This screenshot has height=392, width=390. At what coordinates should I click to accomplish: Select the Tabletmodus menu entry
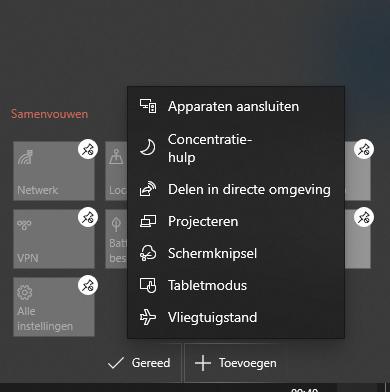(x=236, y=285)
